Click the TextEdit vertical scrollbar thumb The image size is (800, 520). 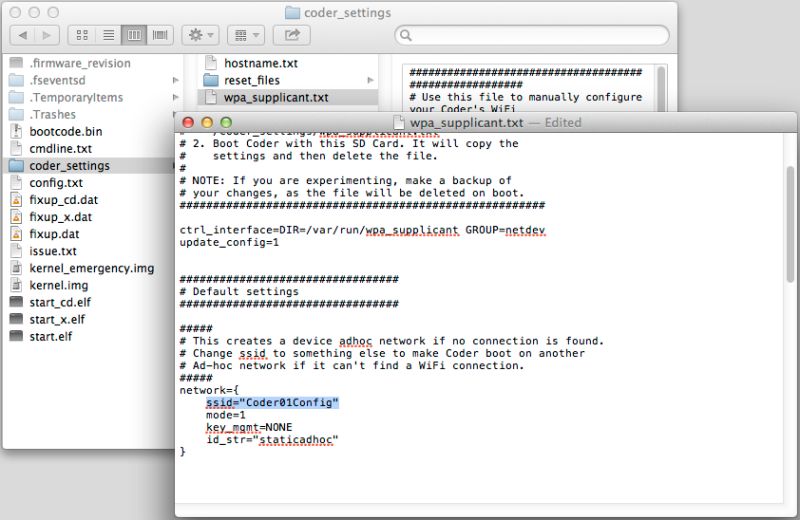790,225
